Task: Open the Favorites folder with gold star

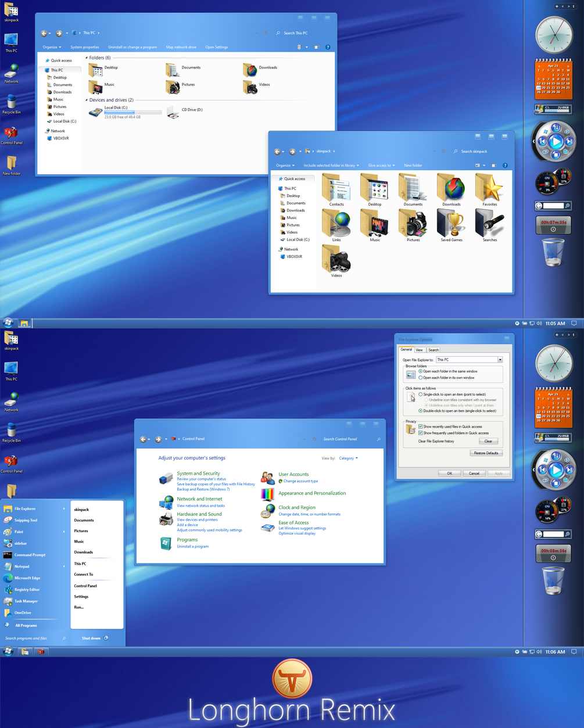Action: pyautogui.click(x=490, y=190)
